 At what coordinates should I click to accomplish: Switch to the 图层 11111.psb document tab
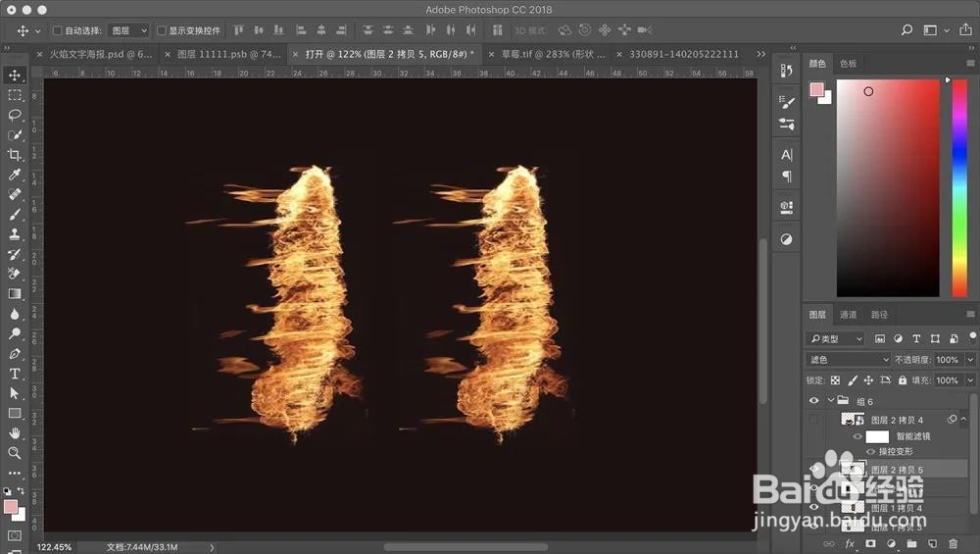tap(229, 54)
